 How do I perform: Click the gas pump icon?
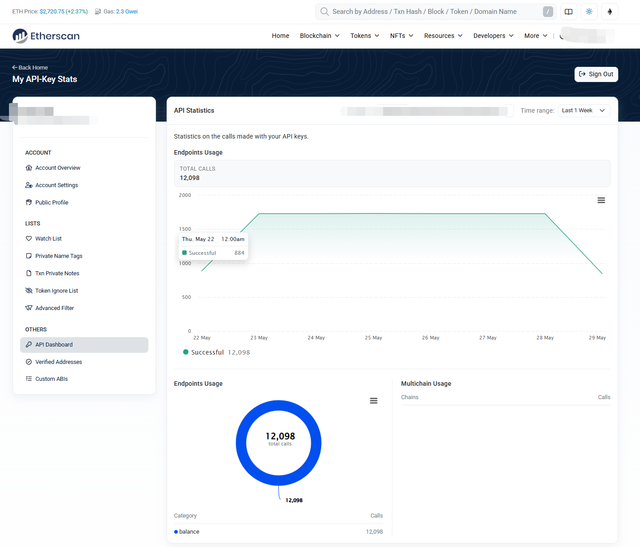click(x=98, y=11)
